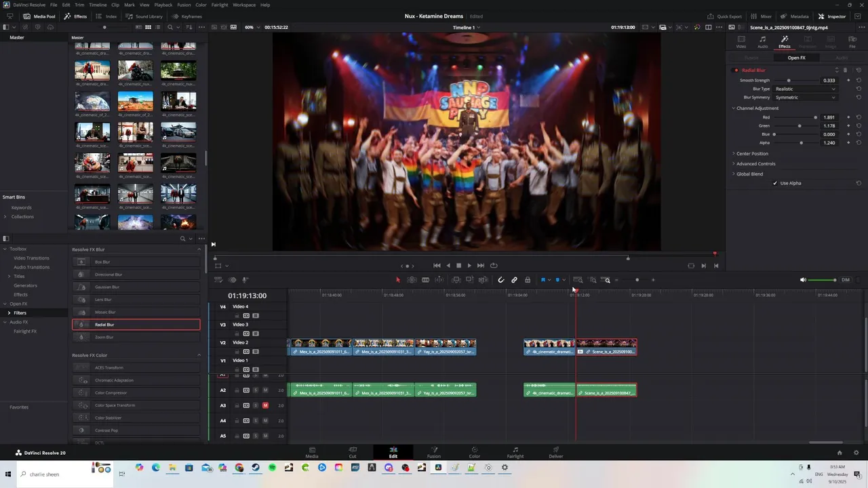The image size is (868, 488).
Task: Open the marker color dropdown arrow
Action: click(564, 280)
